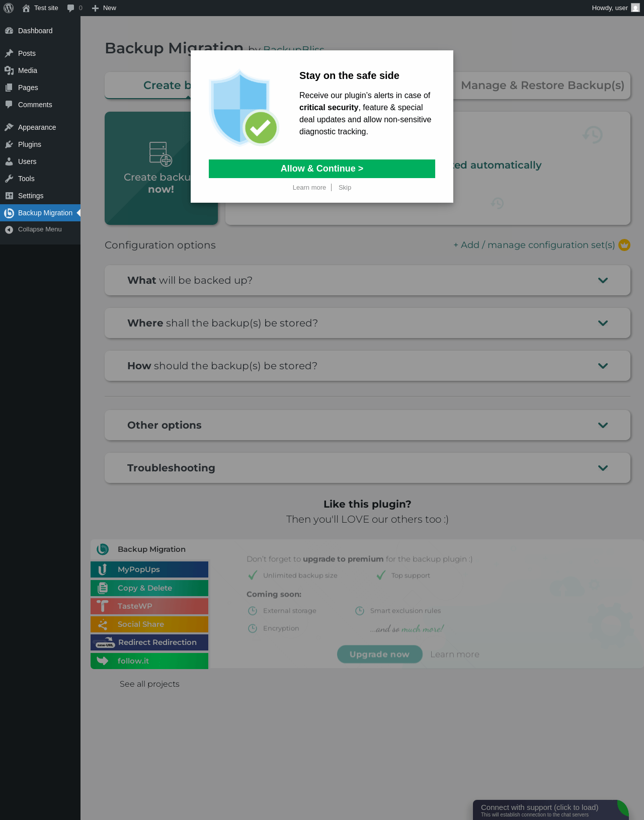The width and height of the screenshot is (644, 820).
Task: Click Collapse Menu text
Action: 40,229
